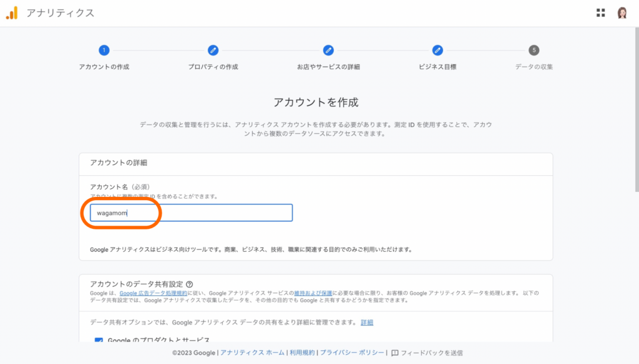The width and height of the screenshot is (639, 364).
Task: Open the 維持および保護 link
Action: tap(313, 293)
